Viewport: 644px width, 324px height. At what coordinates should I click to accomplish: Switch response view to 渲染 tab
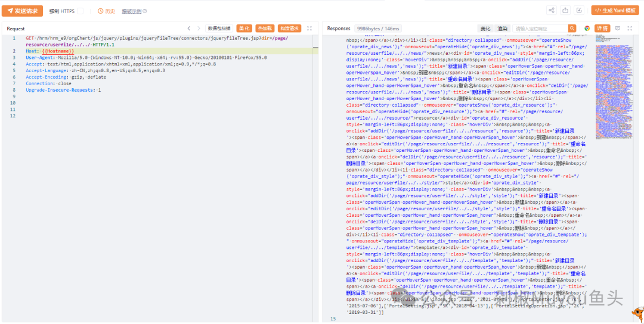503,28
